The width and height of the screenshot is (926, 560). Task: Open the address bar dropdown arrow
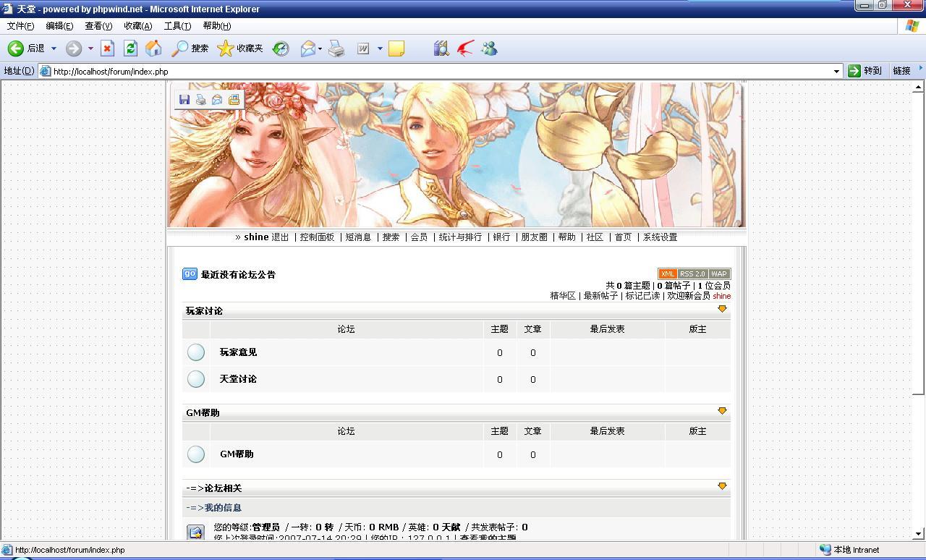coord(836,71)
